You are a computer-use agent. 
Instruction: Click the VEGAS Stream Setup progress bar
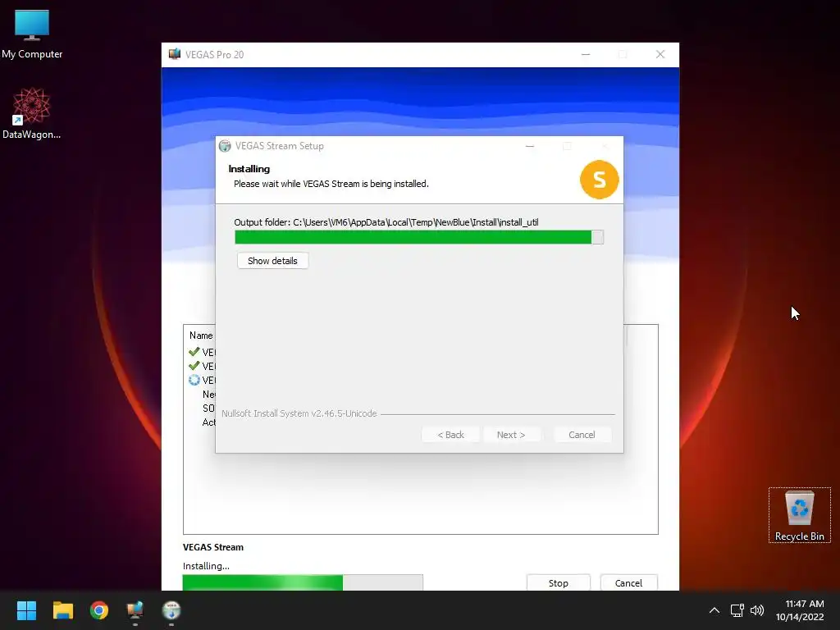click(419, 237)
